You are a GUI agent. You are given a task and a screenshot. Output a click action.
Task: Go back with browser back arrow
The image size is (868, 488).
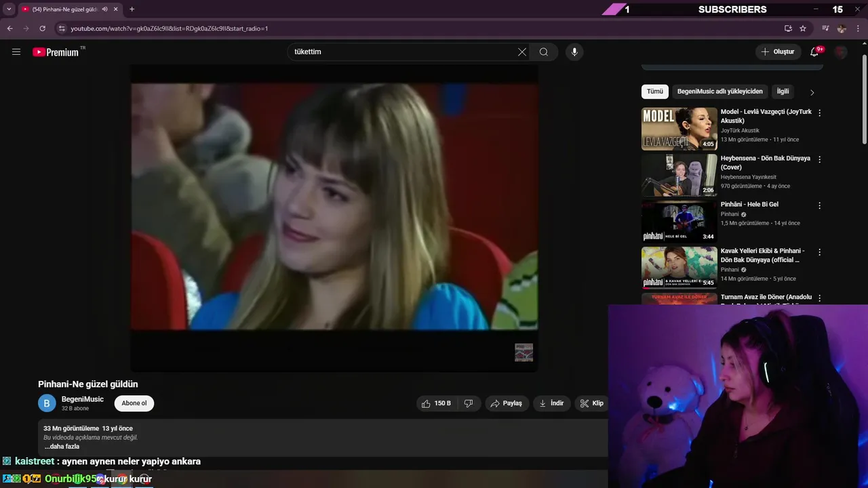click(x=10, y=28)
